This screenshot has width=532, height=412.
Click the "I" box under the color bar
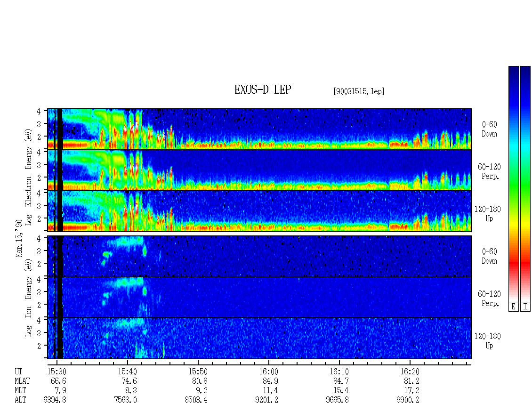525,307
